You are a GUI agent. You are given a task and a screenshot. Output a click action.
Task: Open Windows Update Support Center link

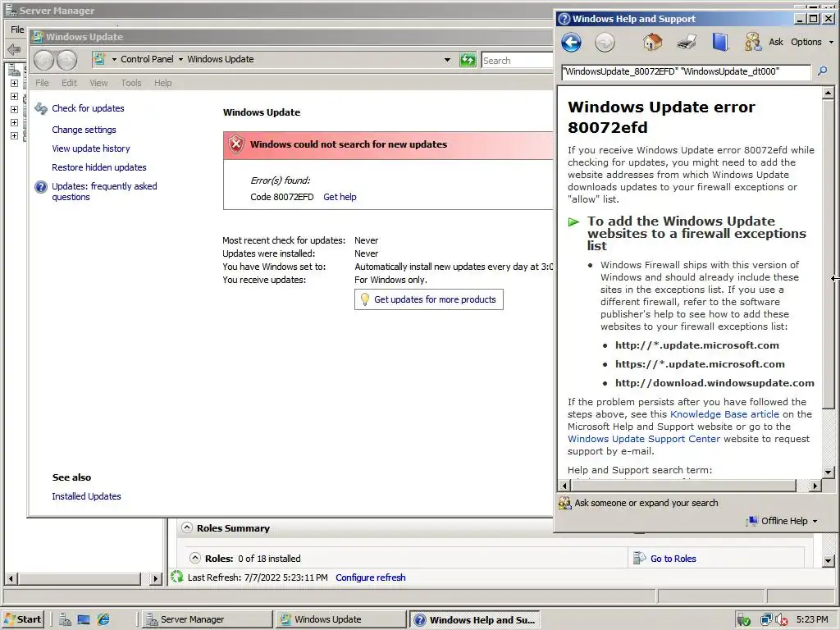click(644, 439)
